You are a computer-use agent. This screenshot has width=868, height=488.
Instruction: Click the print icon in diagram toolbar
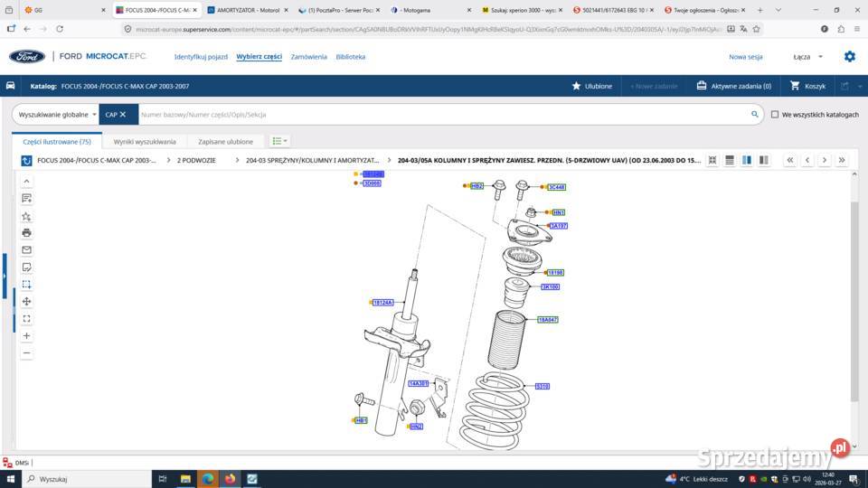[26, 232]
